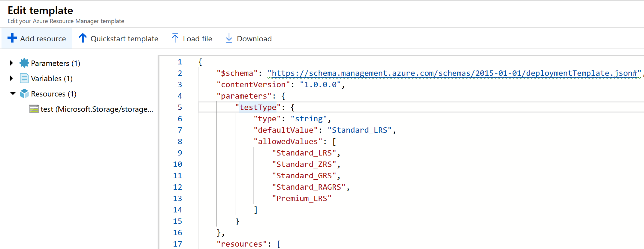644x249 pixels.
Task: Click "Standard_ZRS" allowed value
Action: [304, 164]
